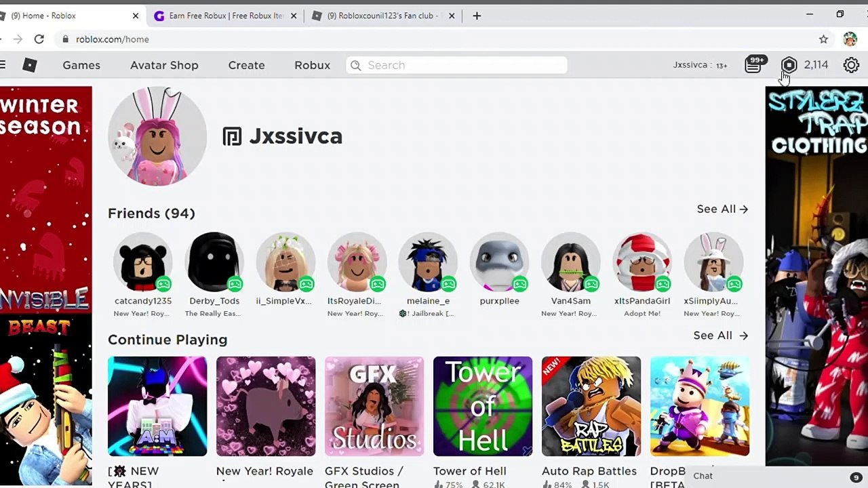
Task: Open friend ii_SimpleVx avatar
Action: click(285, 262)
